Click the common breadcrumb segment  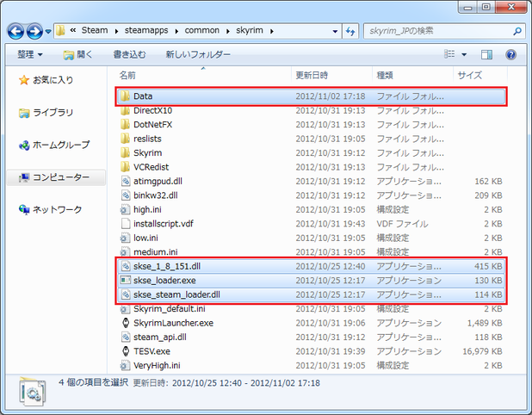tap(202, 30)
